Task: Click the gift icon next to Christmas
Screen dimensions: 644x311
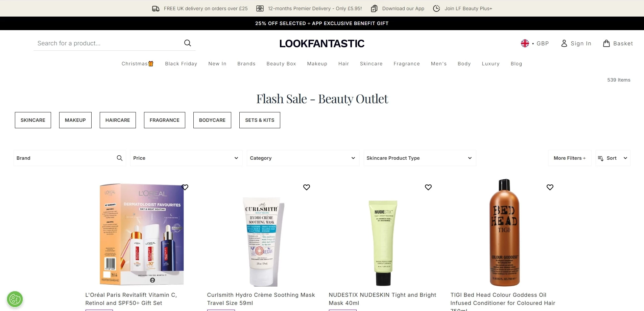Action: (x=151, y=63)
